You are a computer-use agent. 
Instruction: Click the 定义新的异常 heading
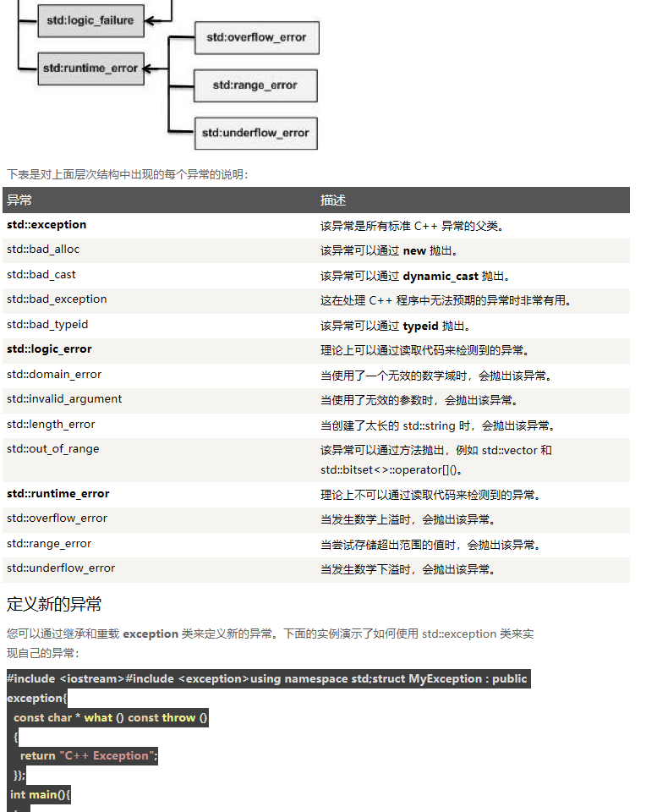coord(54,604)
